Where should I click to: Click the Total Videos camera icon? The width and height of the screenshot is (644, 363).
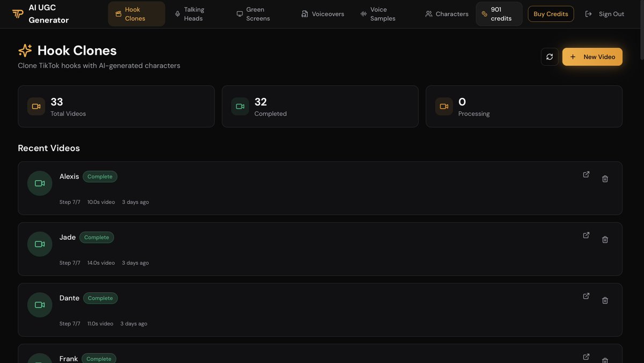pyautogui.click(x=36, y=106)
